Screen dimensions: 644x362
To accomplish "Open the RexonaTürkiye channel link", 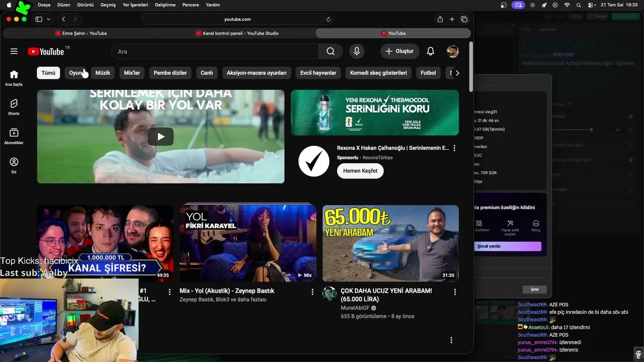I will (377, 158).
